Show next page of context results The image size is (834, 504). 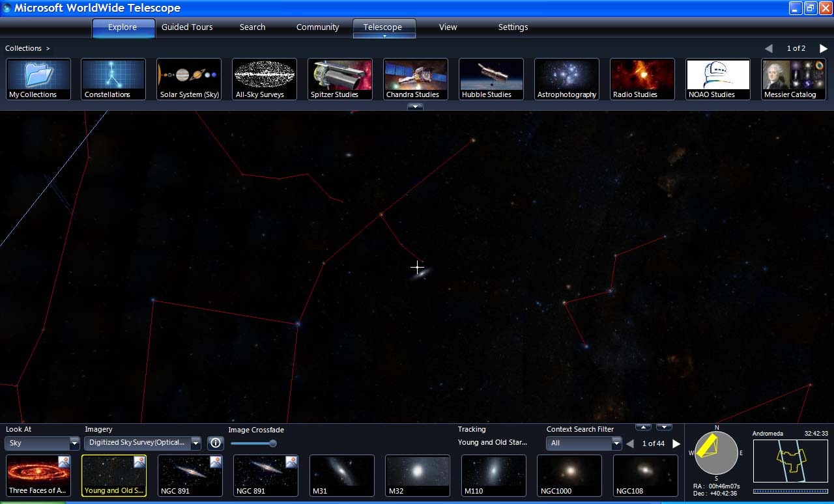676,443
